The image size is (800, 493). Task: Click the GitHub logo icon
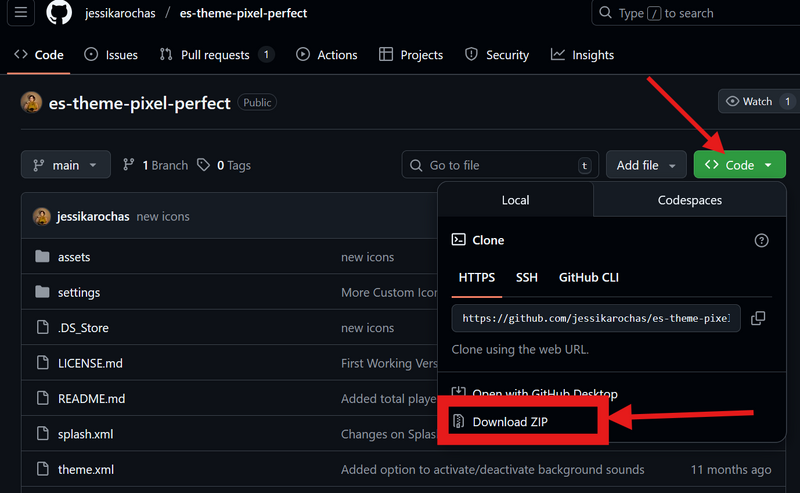[x=59, y=13]
